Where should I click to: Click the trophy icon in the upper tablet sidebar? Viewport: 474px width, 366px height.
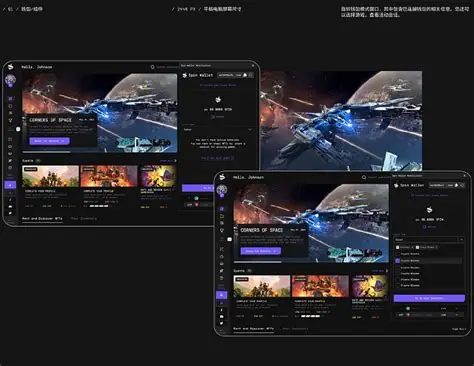click(x=10, y=120)
